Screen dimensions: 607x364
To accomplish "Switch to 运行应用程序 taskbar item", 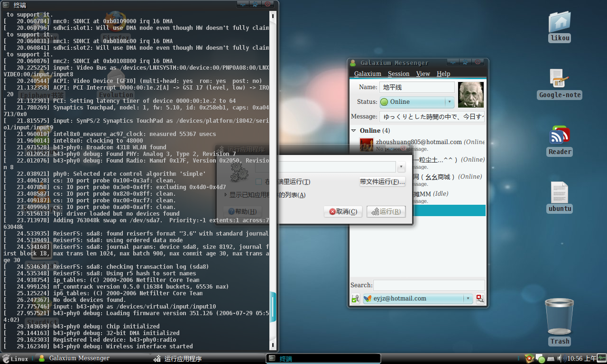I will (x=208, y=359).
